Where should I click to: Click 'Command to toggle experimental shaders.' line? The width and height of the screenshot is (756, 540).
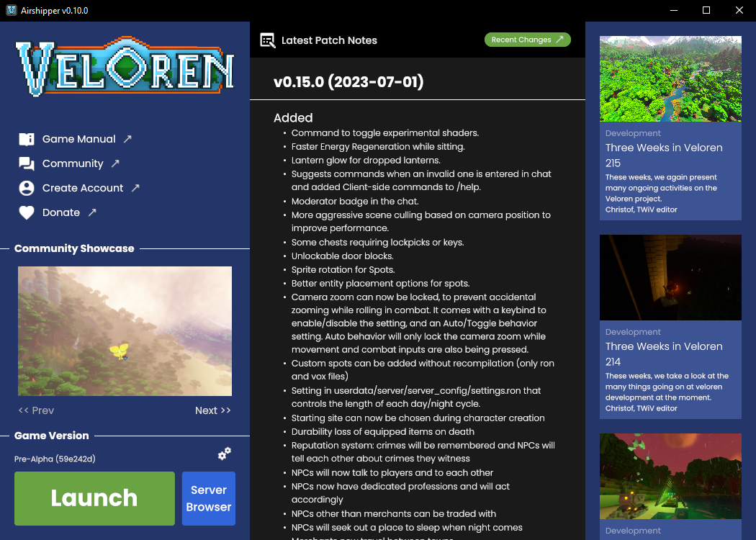(385, 132)
